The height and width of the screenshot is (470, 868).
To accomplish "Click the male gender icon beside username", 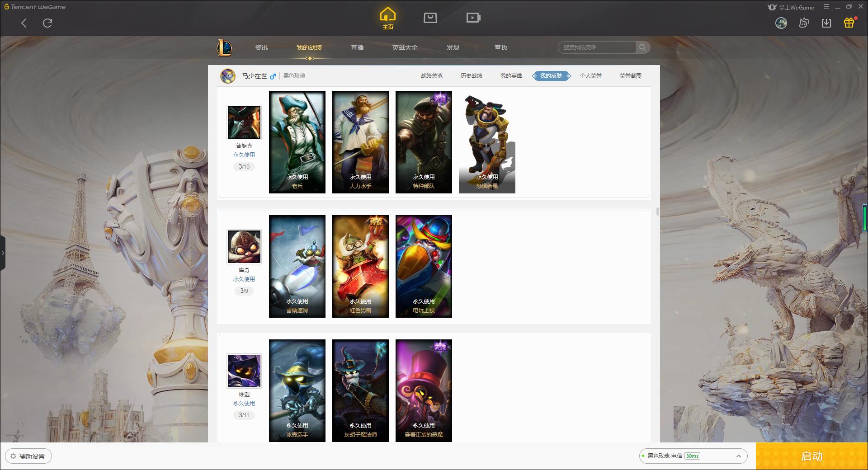I will 273,76.
